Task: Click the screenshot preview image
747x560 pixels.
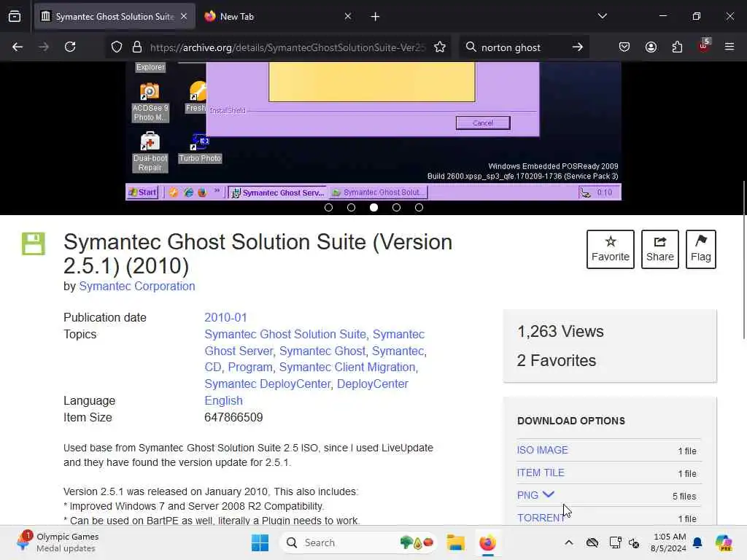Action: 373,131
